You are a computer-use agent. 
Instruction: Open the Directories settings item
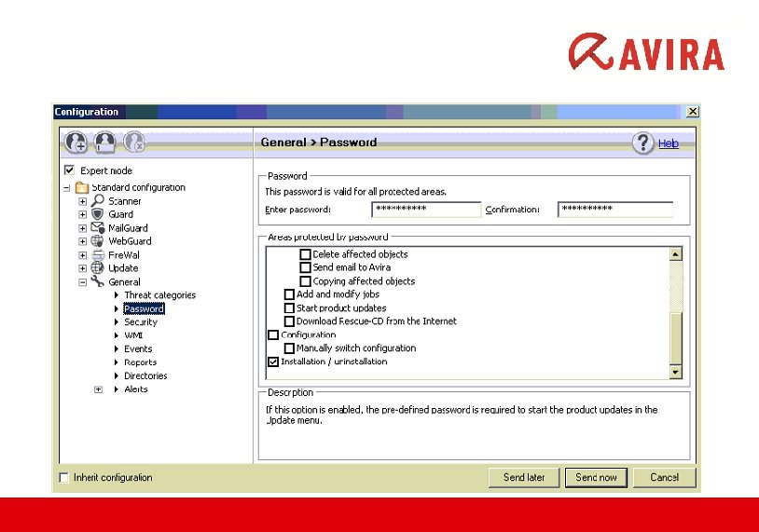(145, 375)
